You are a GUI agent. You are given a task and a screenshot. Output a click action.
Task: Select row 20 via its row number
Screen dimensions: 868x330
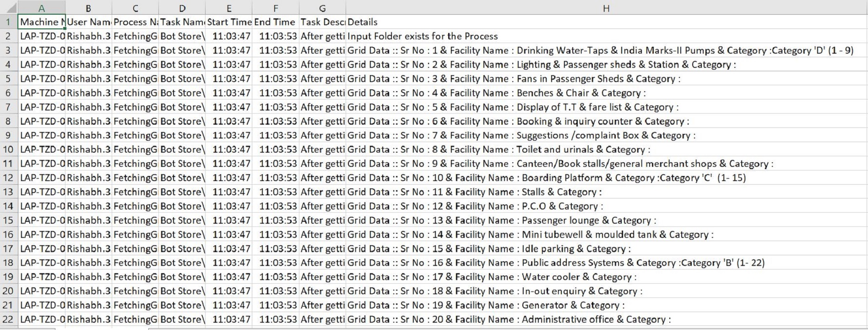[x=9, y=291]
